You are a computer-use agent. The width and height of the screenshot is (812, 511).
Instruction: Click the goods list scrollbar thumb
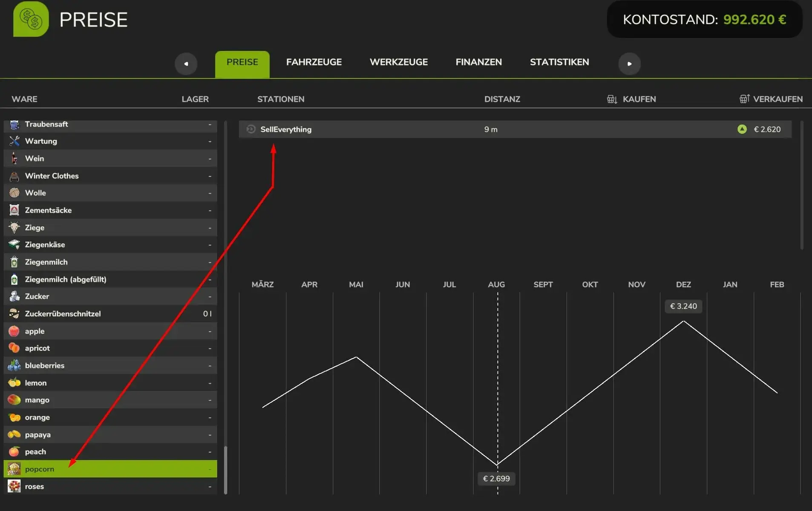[225, 469]
